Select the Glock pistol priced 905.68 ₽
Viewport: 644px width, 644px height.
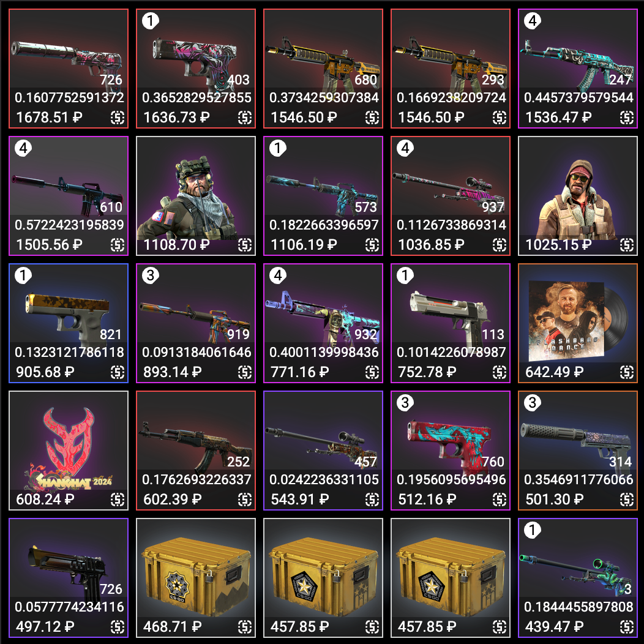click(x=69, y=323)
